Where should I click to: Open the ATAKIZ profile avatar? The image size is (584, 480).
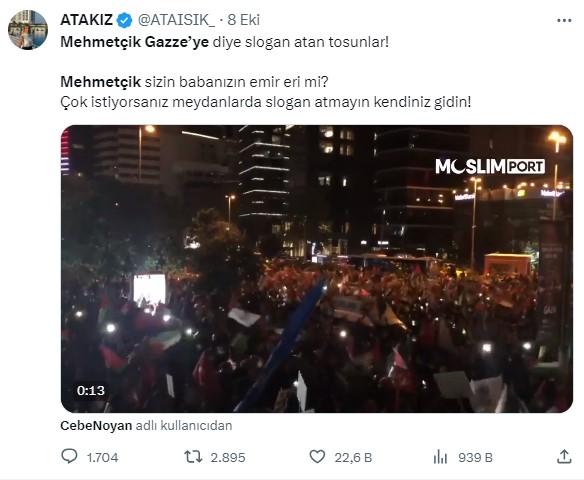(28, 30)
